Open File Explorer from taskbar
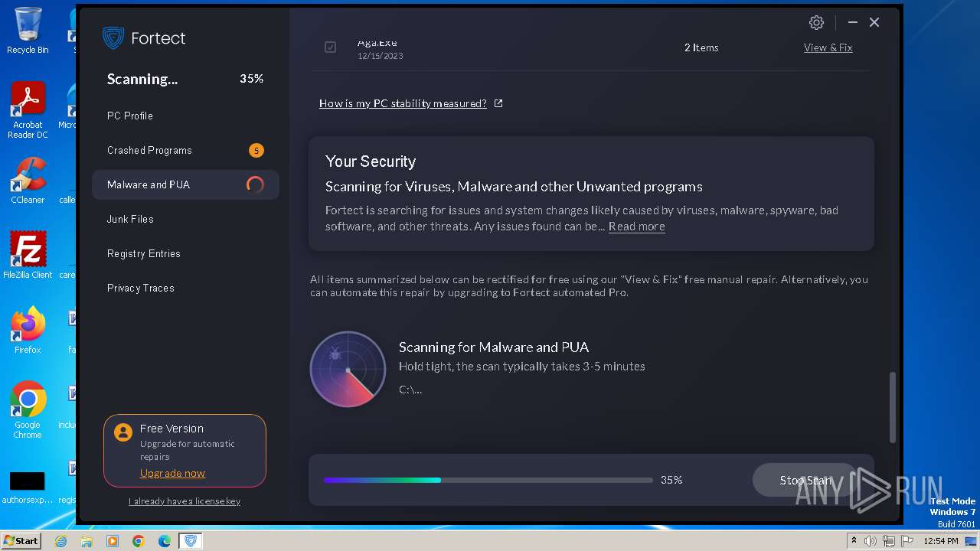 (x=87, y=541)
